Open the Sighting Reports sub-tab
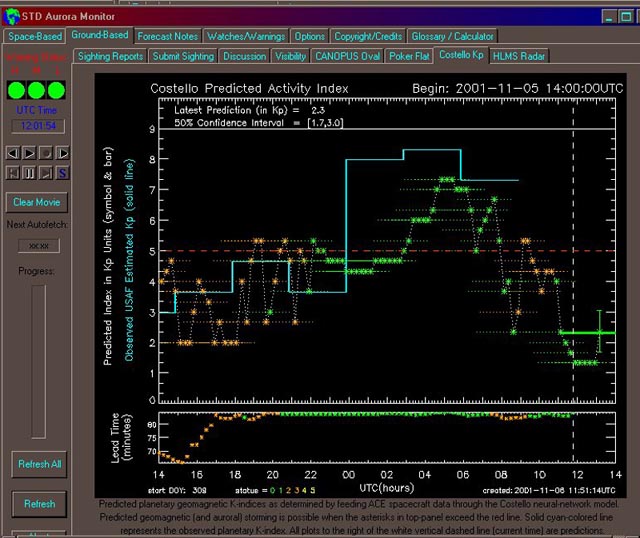The width and height of the screenshot is (640, 538). [110, 57]
